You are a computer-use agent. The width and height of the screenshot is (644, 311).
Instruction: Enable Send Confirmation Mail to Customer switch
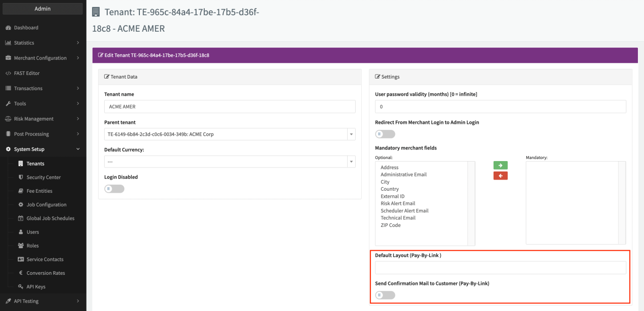pyautogui.click(x=385, y=295)
